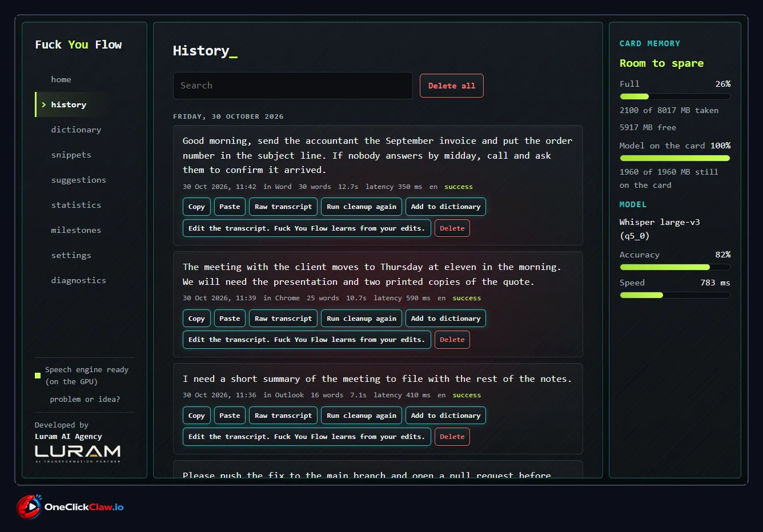Delete the 11:39 Chrome entry
Screen dimensions: 763x532
(x=452, y=340)
